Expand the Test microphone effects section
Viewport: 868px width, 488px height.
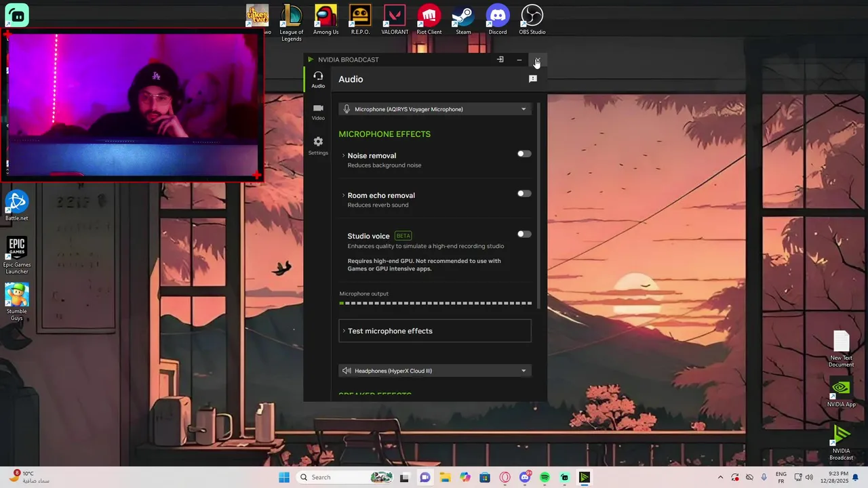[435, 331]
